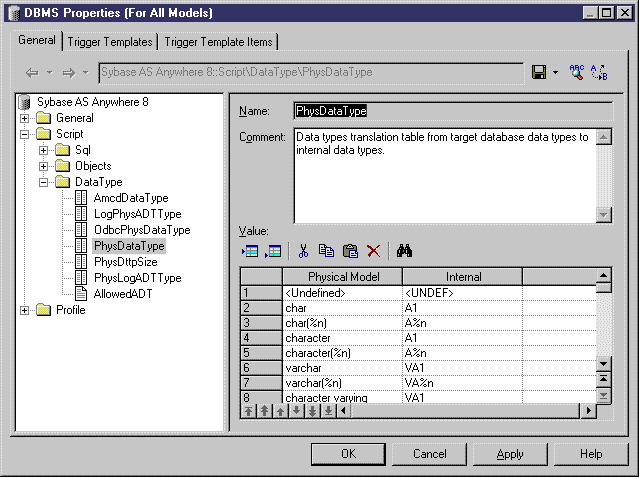639x477 pixels.
Task: Expand the General folder in the tree
Action: click(x=24, y=118)
